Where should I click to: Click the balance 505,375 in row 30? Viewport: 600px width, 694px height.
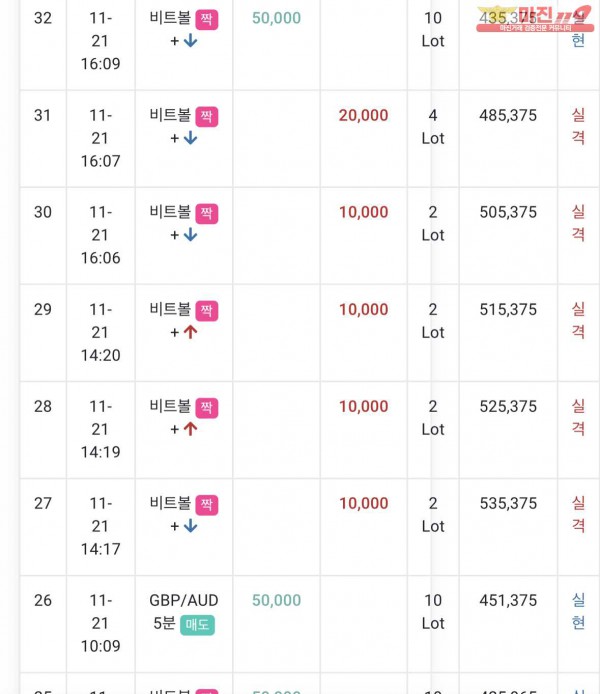[x=508, y=212]
